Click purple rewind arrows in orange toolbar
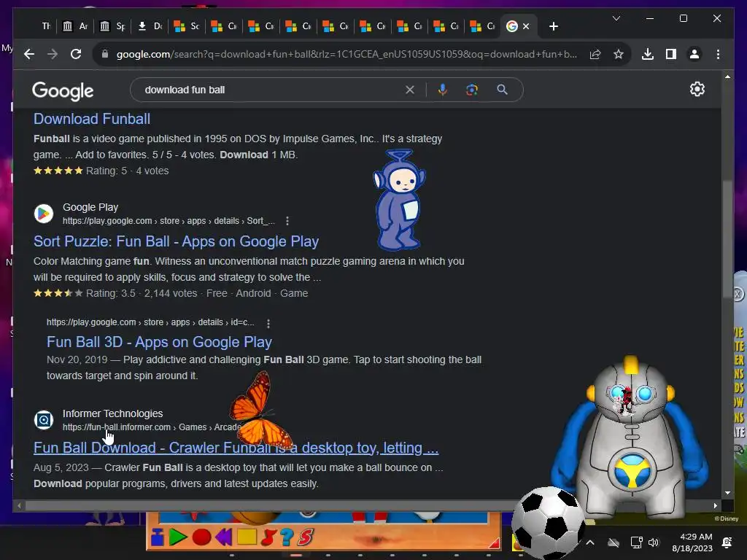 (x=224, y=537)
